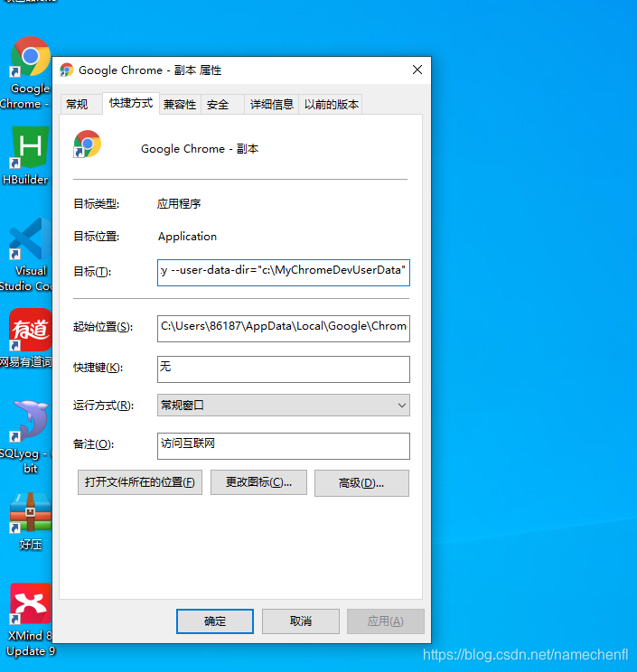Open the 兼容性 tab
The width and height of the screenshot is (637, 672).
point(180,104)
